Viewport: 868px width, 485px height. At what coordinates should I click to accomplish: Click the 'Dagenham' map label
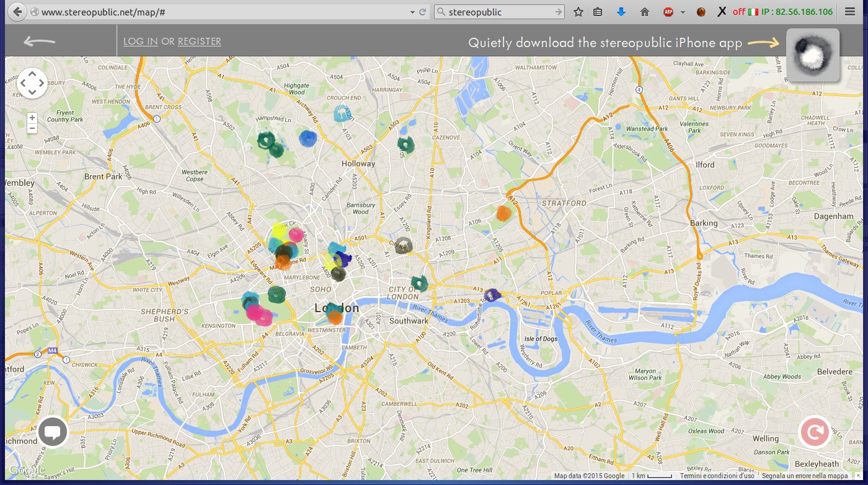(834, 217)
